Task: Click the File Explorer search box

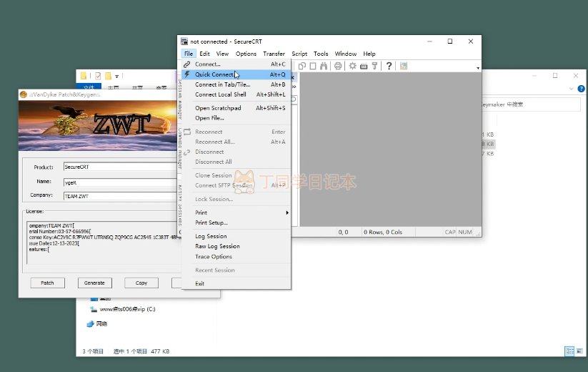Action: pos(529,104)
